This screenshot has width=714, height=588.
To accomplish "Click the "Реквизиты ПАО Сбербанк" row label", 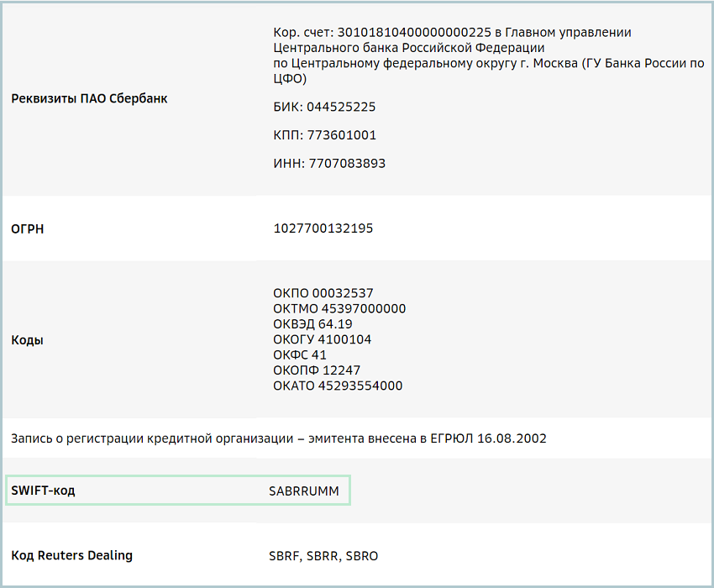I will click(x=89, y=98).
